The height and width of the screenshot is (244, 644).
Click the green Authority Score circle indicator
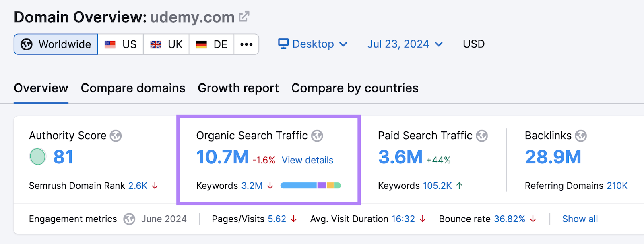[38, 156]
